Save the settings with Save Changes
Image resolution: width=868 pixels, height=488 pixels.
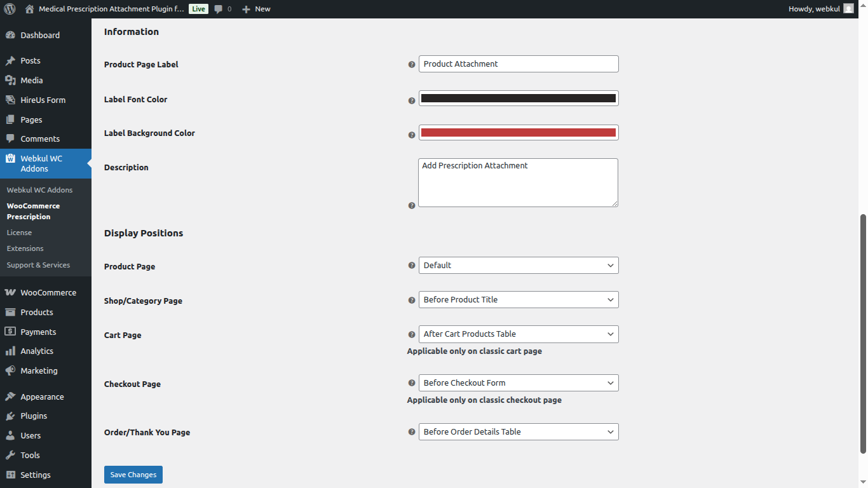tap(133, 475)
